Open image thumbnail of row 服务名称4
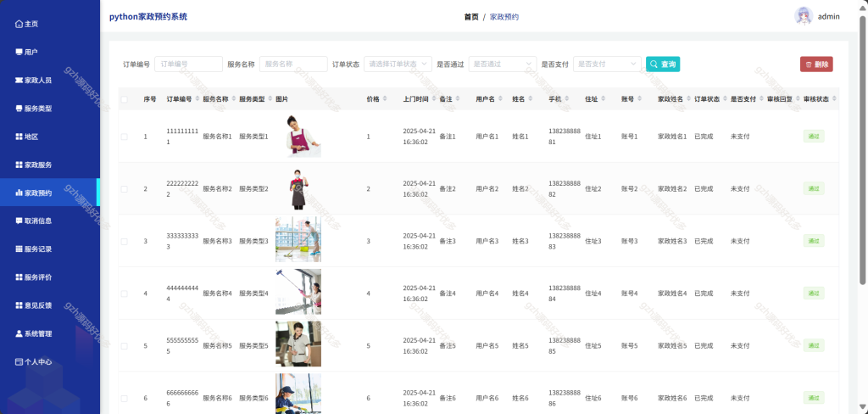The height and width of the screenshot is (414, 868). click(x=298, y=292)
